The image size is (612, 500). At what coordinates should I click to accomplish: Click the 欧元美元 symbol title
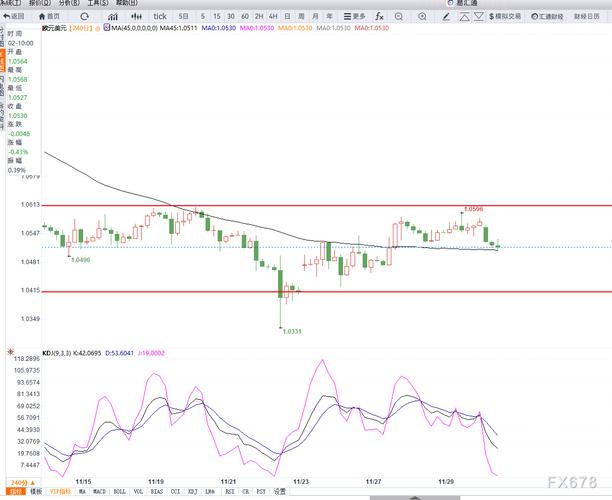(55, 28)
